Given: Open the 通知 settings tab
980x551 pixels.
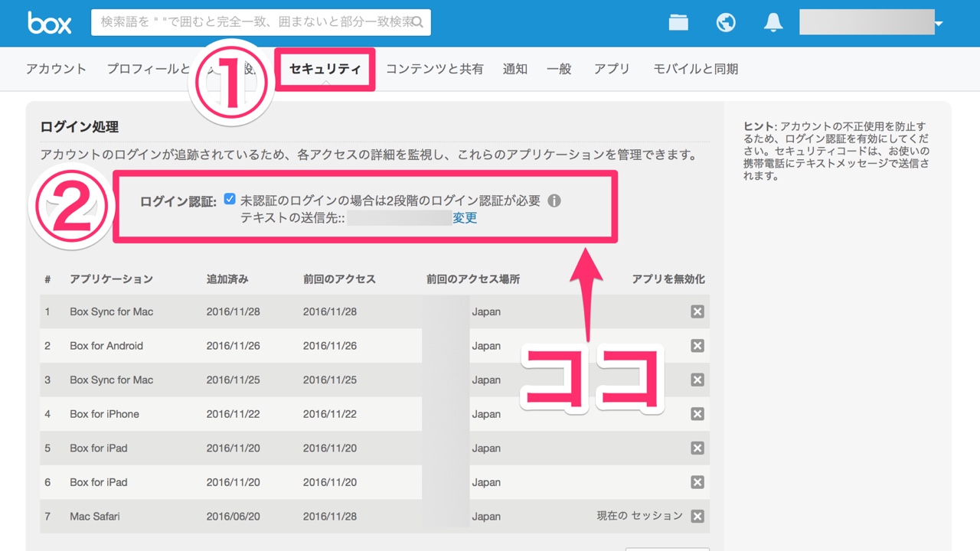Looking at the screenshot, I should [x=514, y=68].
